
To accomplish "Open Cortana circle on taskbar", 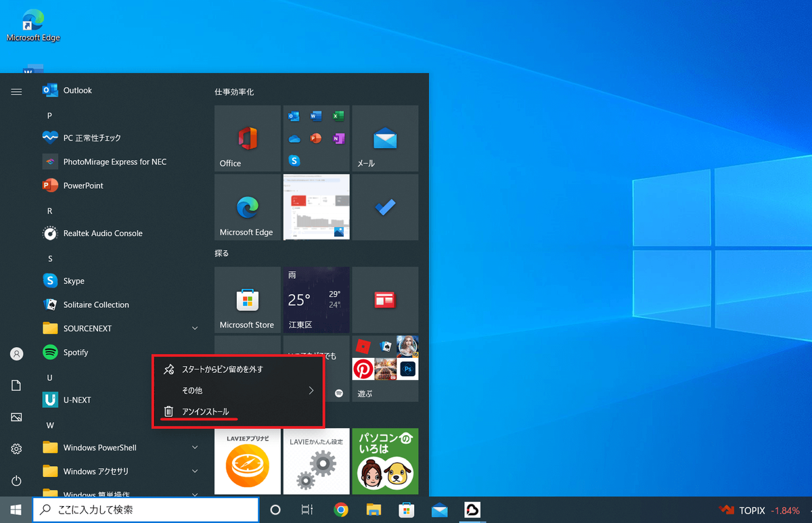I will click(x=275, y=509).
